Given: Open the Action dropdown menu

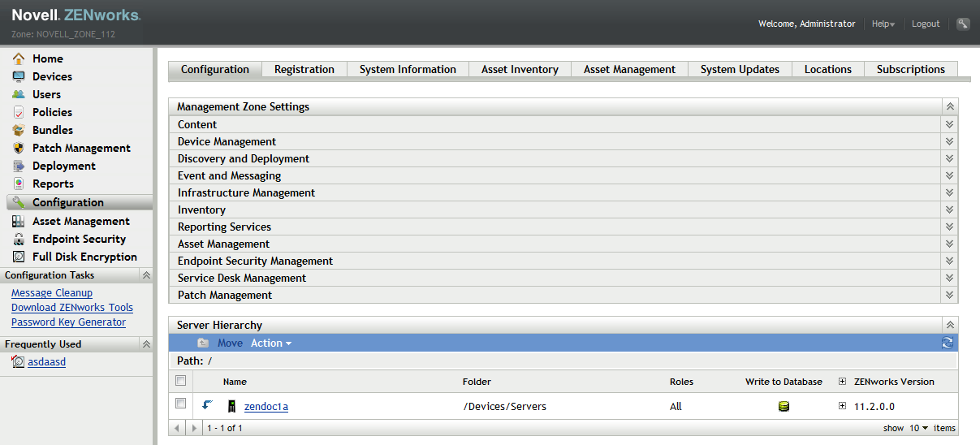Looking at the screenshot, I should pos(270,343).
